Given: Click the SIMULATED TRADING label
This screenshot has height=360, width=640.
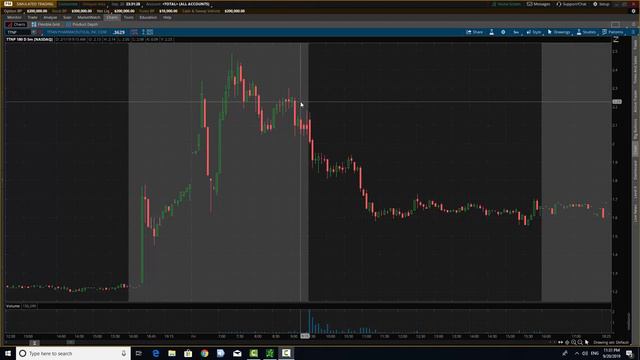Looking at the screenshot, I should point(34,4).
